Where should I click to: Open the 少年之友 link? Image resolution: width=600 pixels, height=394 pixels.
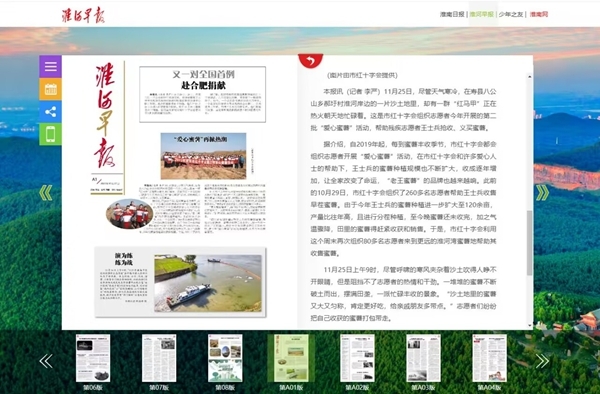point(510,15)
